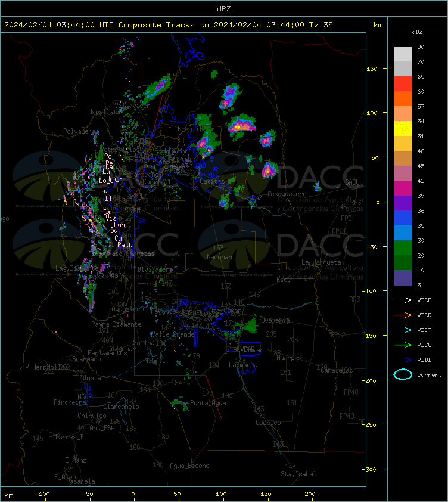Select the red 65 dBZ color swatch
Image resolution: width=448 pixels, height=502 pixels.
point(403,83)
